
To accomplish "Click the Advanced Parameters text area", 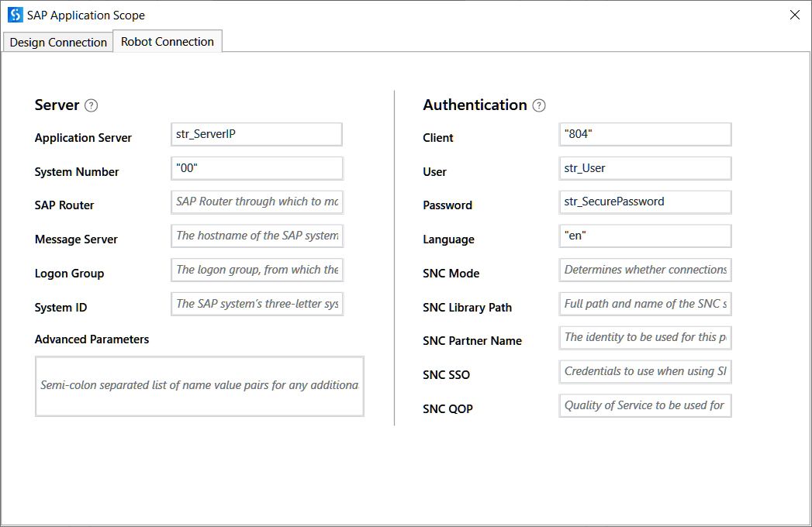I will (199, 386).
